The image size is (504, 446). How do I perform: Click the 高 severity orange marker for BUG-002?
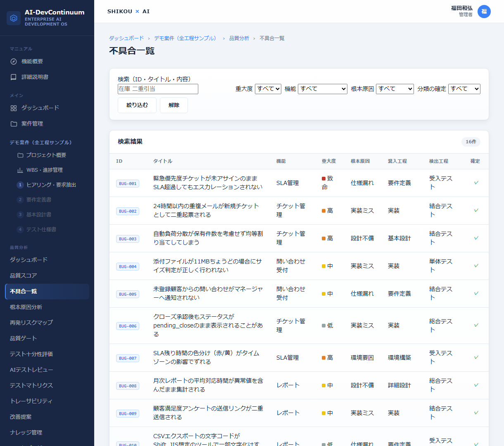point(324,211)
